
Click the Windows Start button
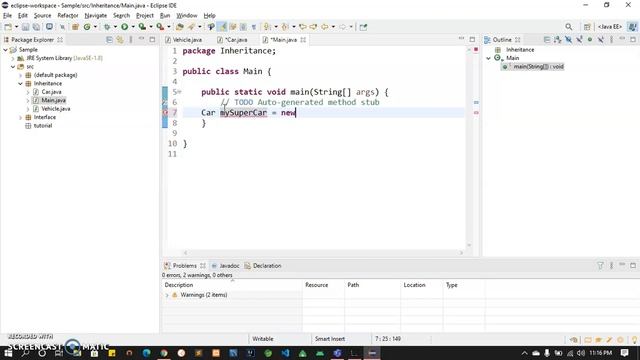[x=8, y=353]
